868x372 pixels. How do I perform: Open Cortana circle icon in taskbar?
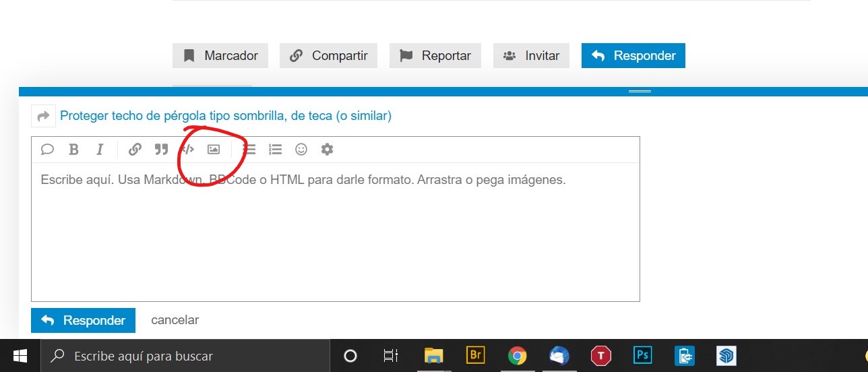coord(350,356)
